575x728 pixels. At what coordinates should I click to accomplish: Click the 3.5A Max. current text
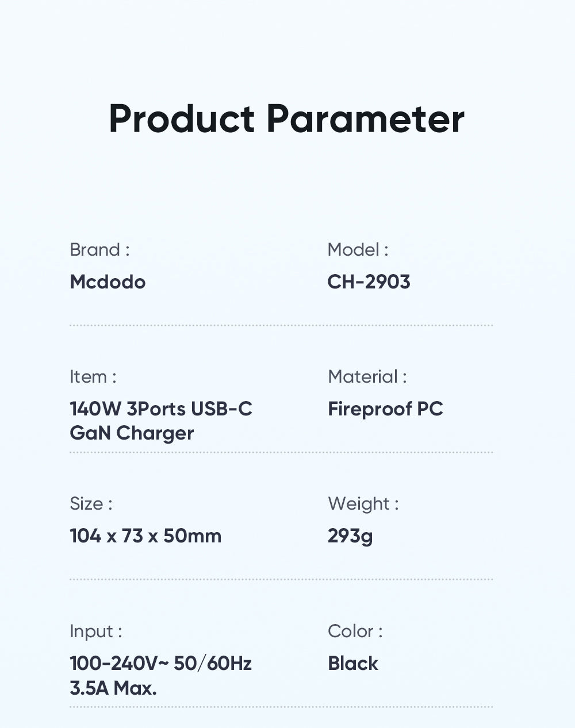coord(113,688)
